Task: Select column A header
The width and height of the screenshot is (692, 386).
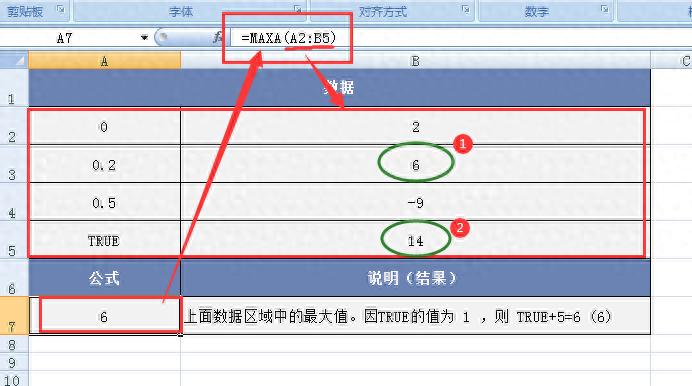Action: coord(105,60)
